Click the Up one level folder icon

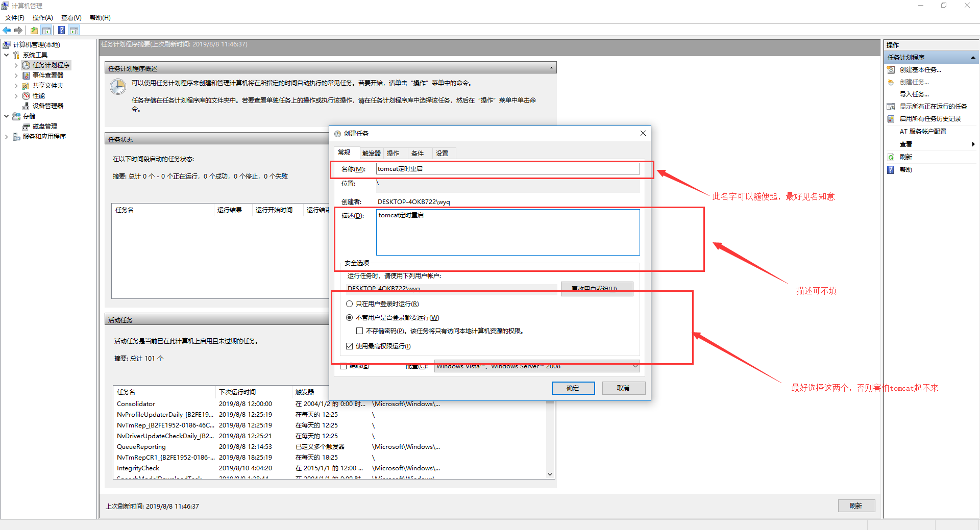point(34,30)
